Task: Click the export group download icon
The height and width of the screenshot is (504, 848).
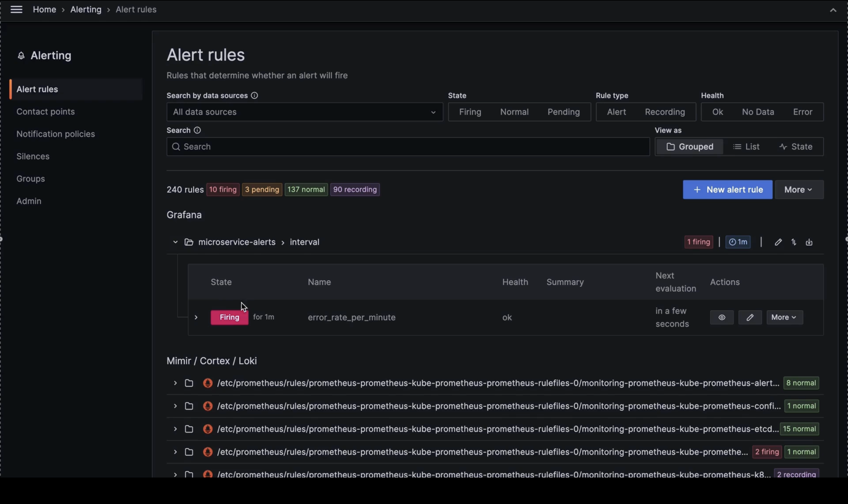Action: click(x=809, y=242)
